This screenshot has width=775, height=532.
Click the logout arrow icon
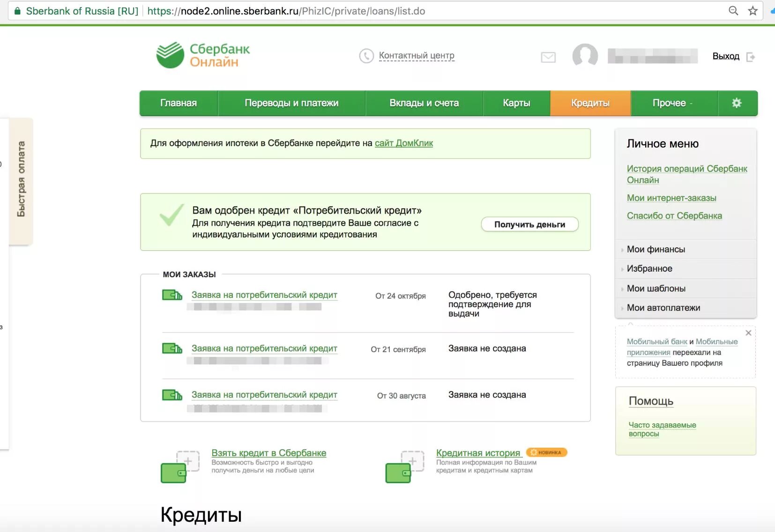point(751,57)
